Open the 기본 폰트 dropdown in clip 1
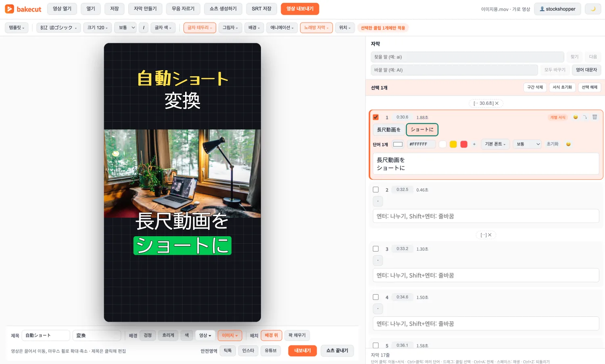605x364 pixels. click(495, 144)
